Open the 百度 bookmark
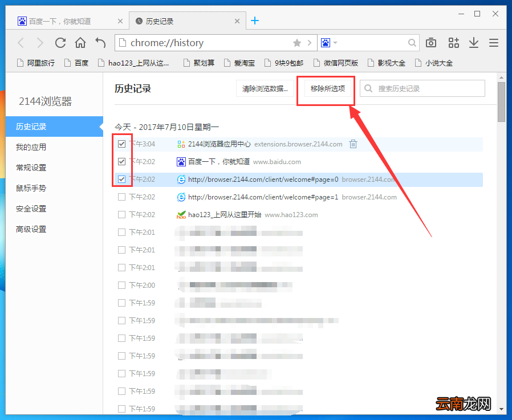Image resolution: width=512 pixels, height=420 pixels. tap(76, 63)
